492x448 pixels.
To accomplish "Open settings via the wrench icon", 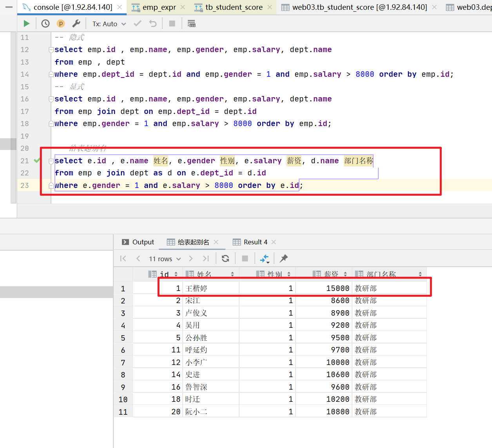I will [76, 24].
